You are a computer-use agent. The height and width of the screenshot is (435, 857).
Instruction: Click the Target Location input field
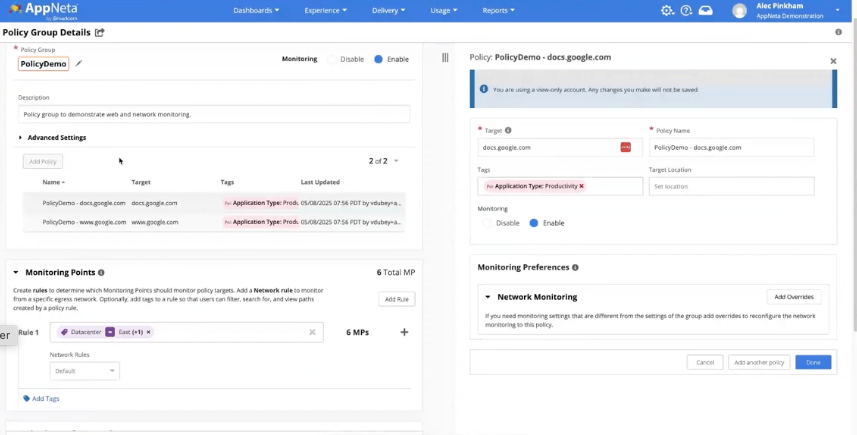click(731, 186)
